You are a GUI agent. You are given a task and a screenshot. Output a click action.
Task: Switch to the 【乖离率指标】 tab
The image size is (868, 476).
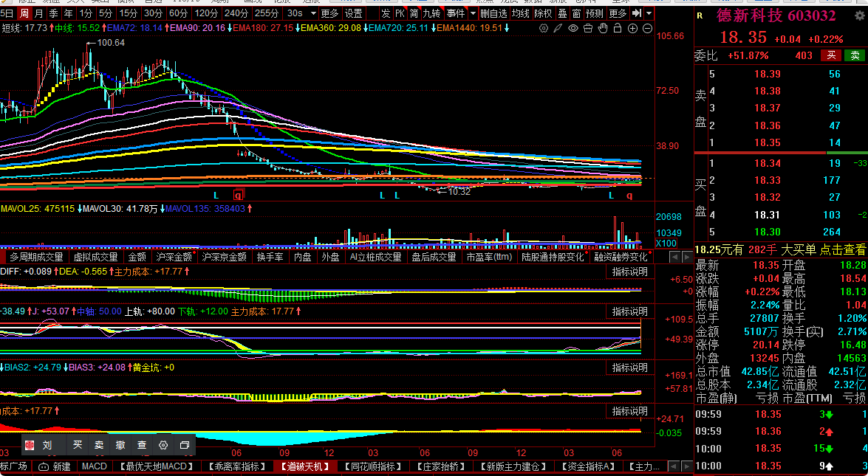236,466
